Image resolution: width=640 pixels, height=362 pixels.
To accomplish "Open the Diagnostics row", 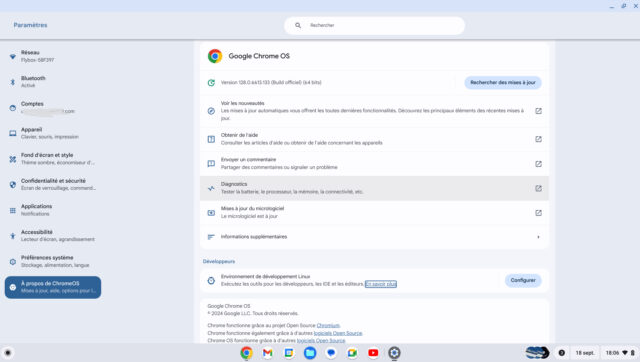I will (x=374, y=188).
